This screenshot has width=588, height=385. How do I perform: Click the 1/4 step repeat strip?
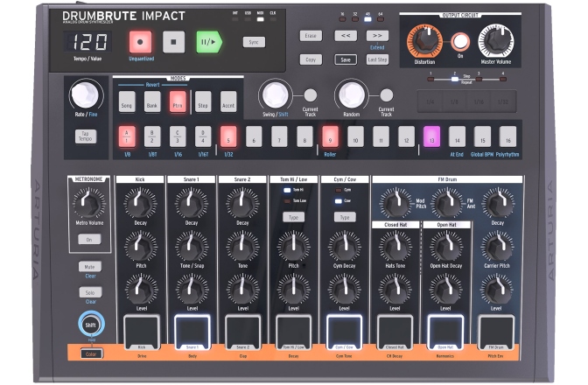click(430, 101)
